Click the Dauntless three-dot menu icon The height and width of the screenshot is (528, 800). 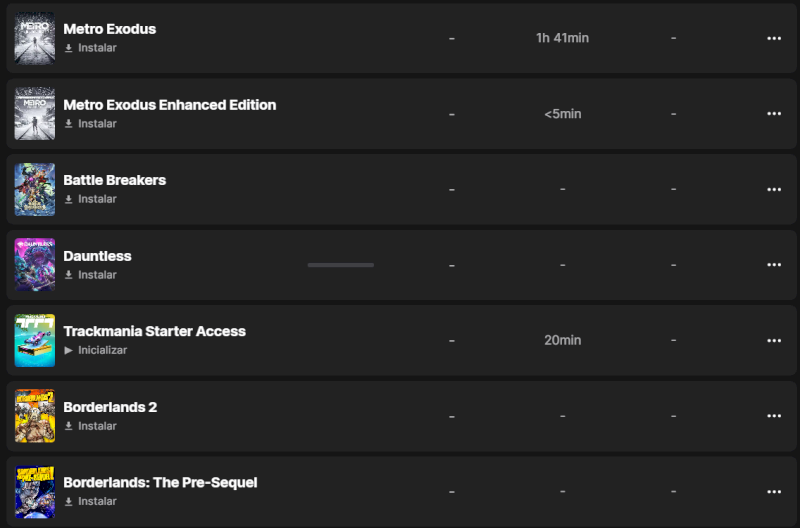tap(773, 265)
